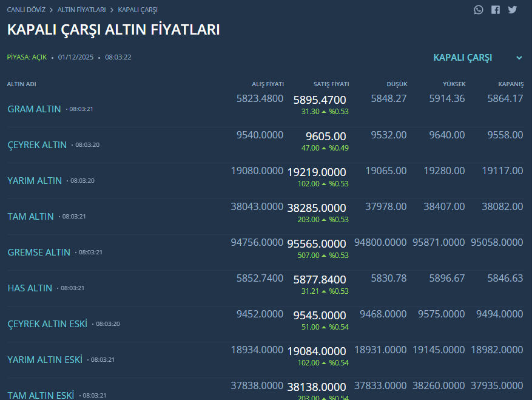Screen dimensions: 532x400
Task: Select YARIM ALTIN ESKİ link
Action: click(x=45, y=359)
